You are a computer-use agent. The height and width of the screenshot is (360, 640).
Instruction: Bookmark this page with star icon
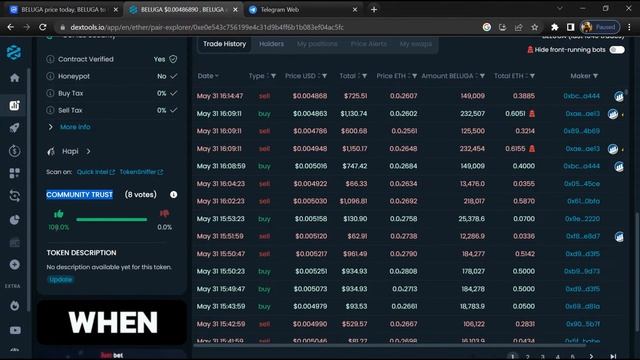pyautogui.click(x=535, y=27)
